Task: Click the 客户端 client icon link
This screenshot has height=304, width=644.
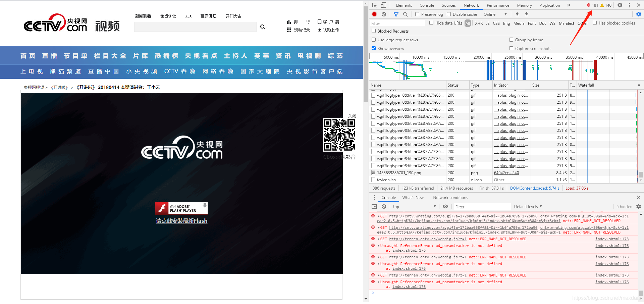Action: tap(328, 22)
